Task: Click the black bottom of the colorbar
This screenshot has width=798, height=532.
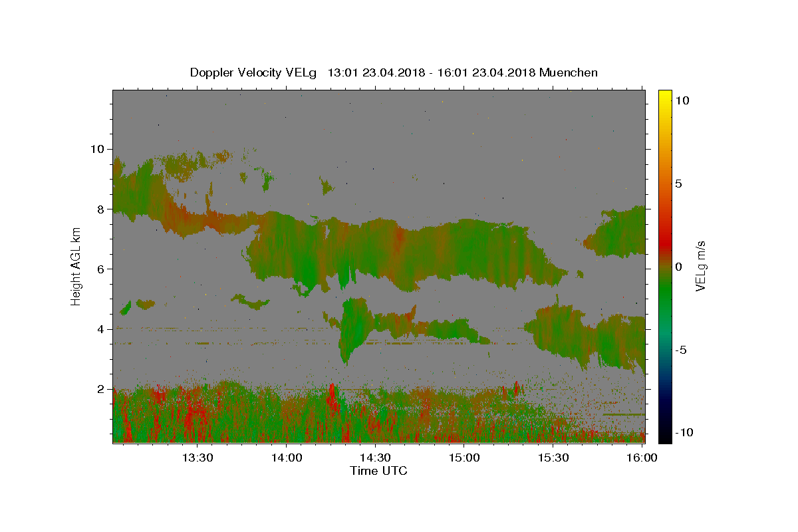Action: pyautogui.click(x=664, y=438)
